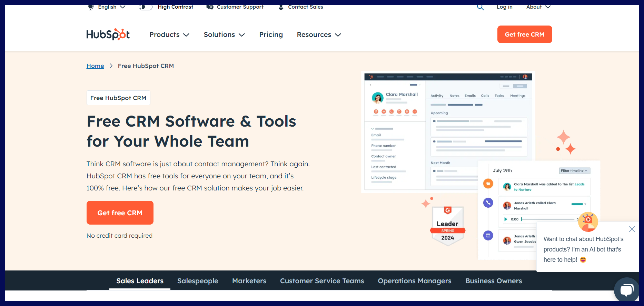This screenshot has width=644, height=306.
Task: Select the Operations Managers tab
Action: click(415, 281)
